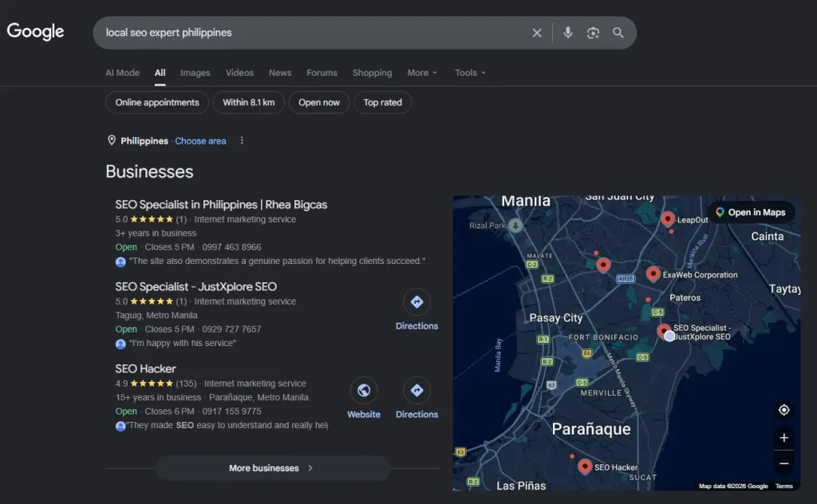The width and height of the screenshot is (817, 504).
Task: Click the magnifying glass search icon
Action: click(x=618, y=33)
